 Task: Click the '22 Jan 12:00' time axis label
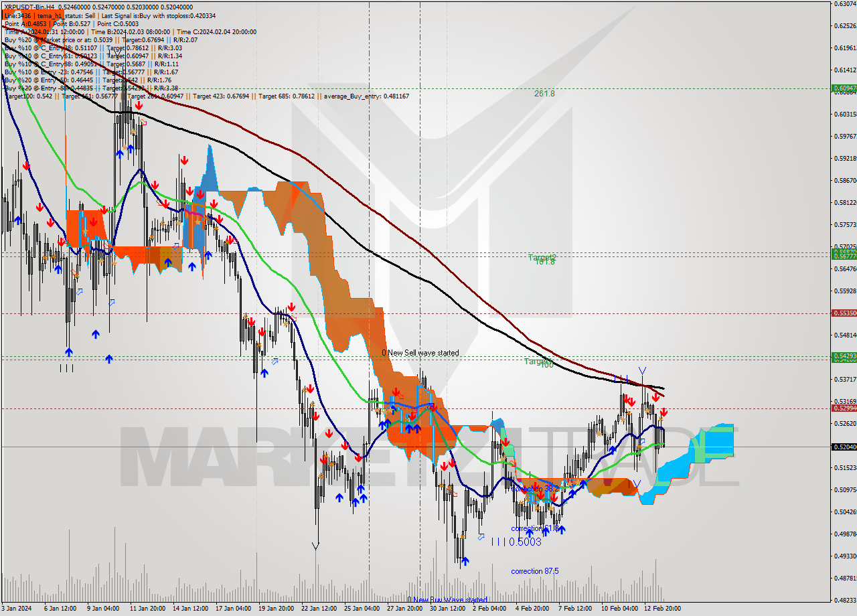point(319,609)
